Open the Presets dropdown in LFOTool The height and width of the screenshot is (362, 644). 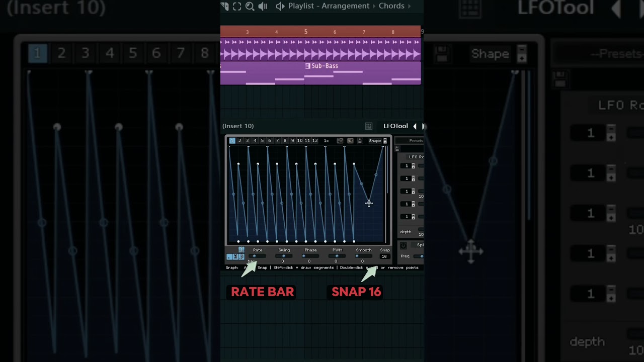(409, 141)
